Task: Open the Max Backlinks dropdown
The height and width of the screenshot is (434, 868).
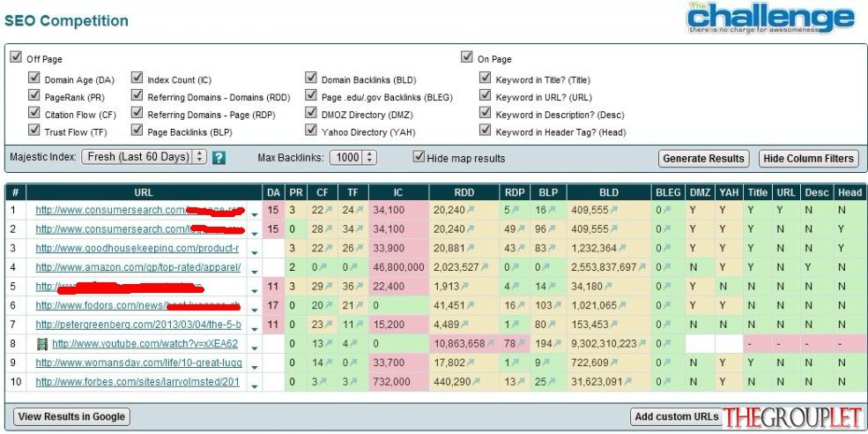Action: coord(353,157)
